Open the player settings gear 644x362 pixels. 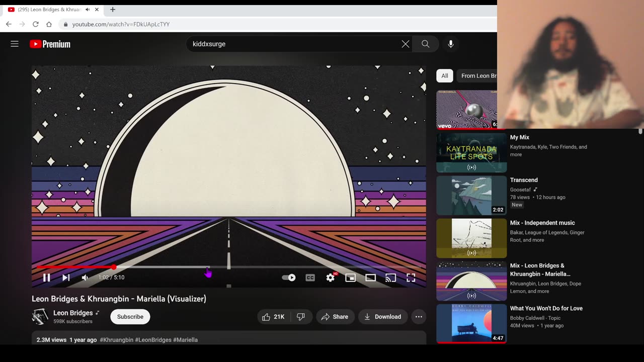[x=331, y=278]
